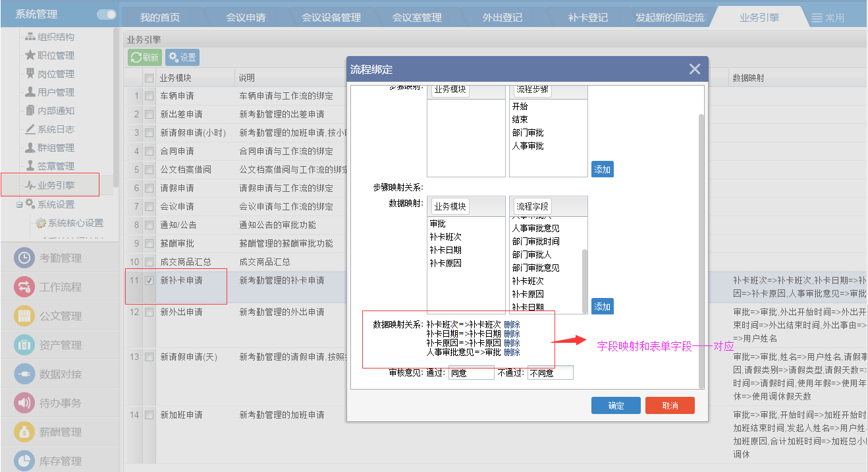Check the 新外出申请 row checkbox
Screen dimensions: 868x472
tap(149, 312)
